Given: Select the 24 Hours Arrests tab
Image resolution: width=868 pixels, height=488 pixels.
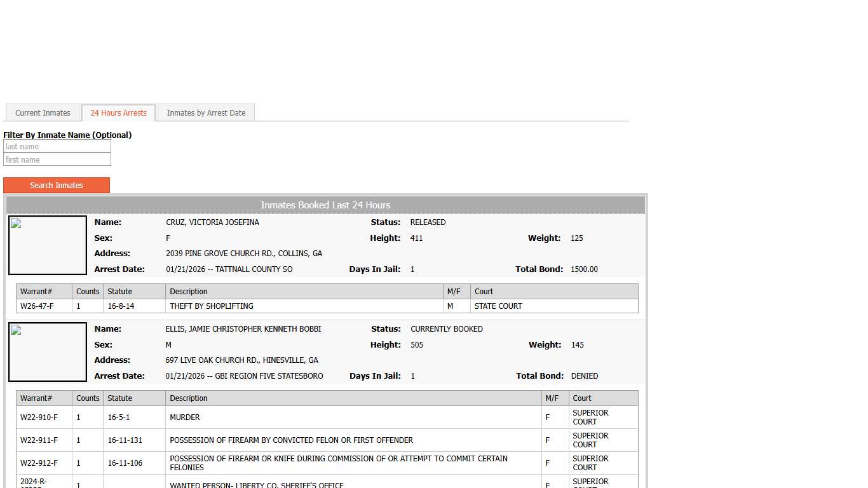Looking at the screenshot, I should coord(118,113).
